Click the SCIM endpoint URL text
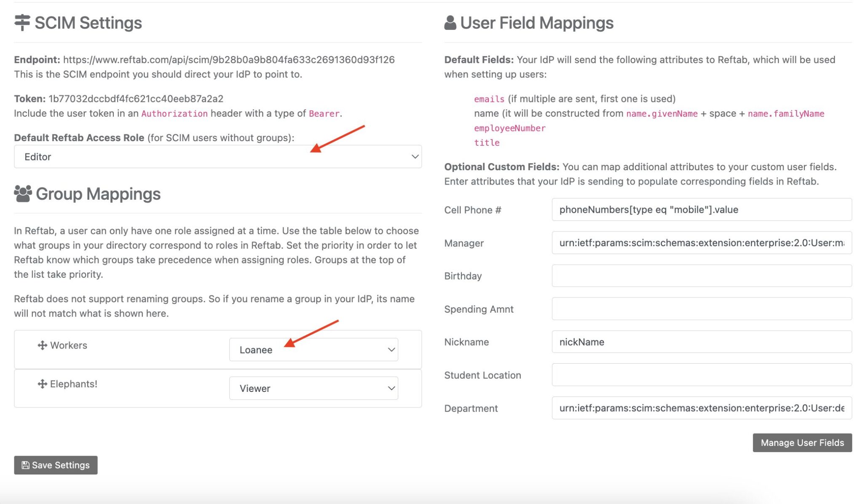863x504 pixels. point(229,59)
